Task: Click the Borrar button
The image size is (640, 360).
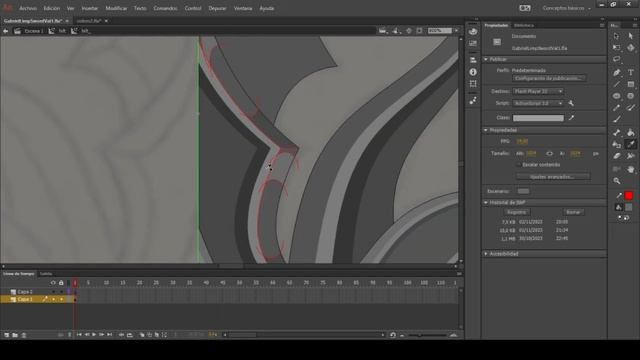Action: 573,212
